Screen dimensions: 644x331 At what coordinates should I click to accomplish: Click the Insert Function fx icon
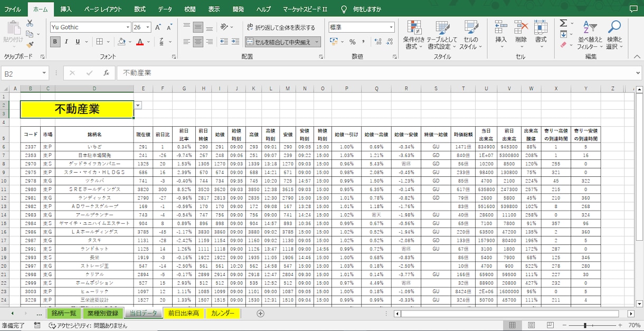coord(106,73)
